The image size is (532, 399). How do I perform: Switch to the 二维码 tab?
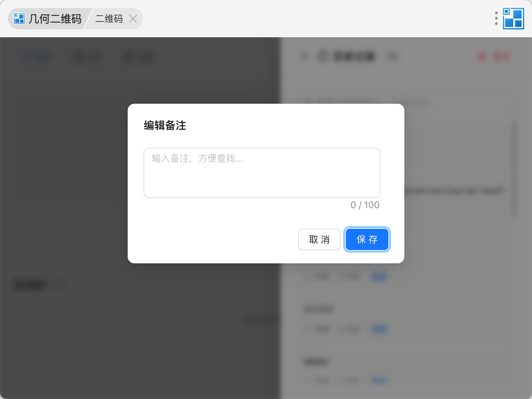(109, 19)
